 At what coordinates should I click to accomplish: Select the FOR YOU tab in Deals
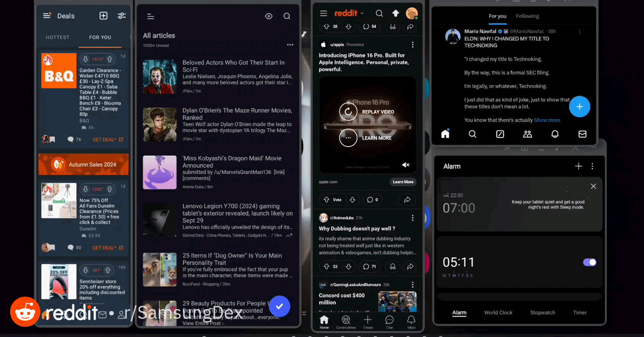tap(100, 38)
